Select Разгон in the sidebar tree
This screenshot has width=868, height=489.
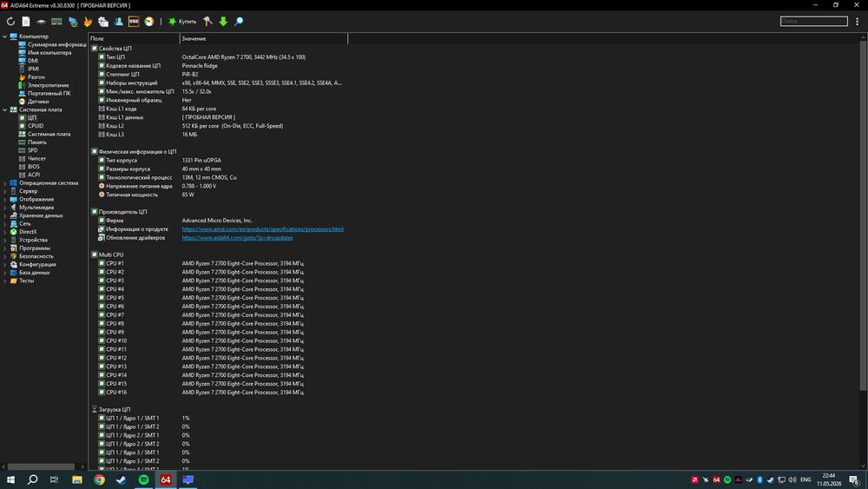click(31, 77)
